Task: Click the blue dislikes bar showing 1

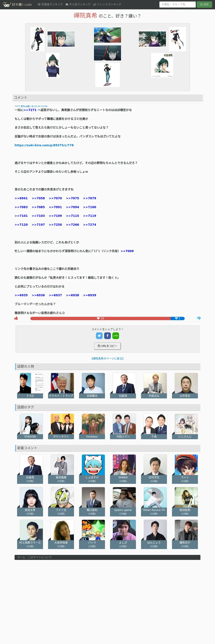Action: point(178,318)
